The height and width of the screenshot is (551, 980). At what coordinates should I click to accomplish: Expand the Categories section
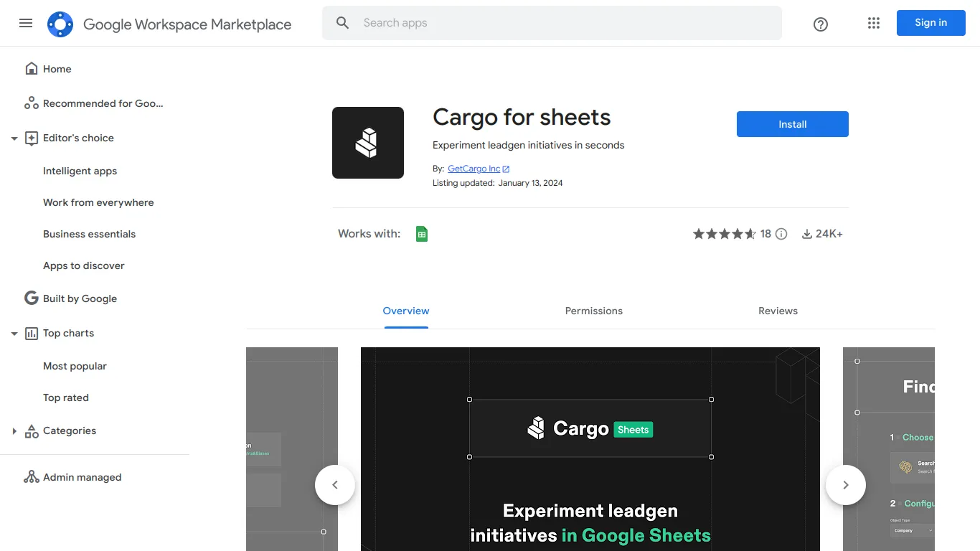point(14,431)
